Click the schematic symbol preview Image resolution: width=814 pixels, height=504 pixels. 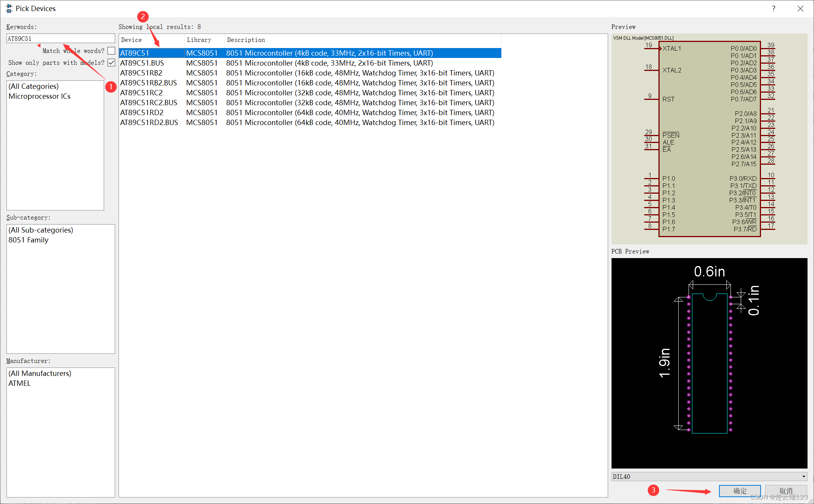pyautogui.click(x=709, y=139)
